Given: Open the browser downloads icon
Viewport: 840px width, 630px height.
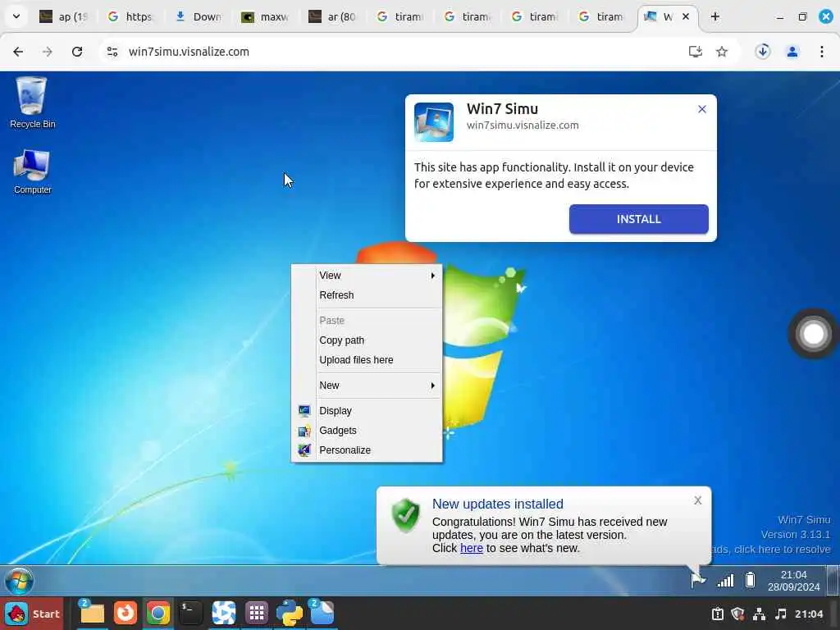Looking at the screenshot, I should coord(763,52).
